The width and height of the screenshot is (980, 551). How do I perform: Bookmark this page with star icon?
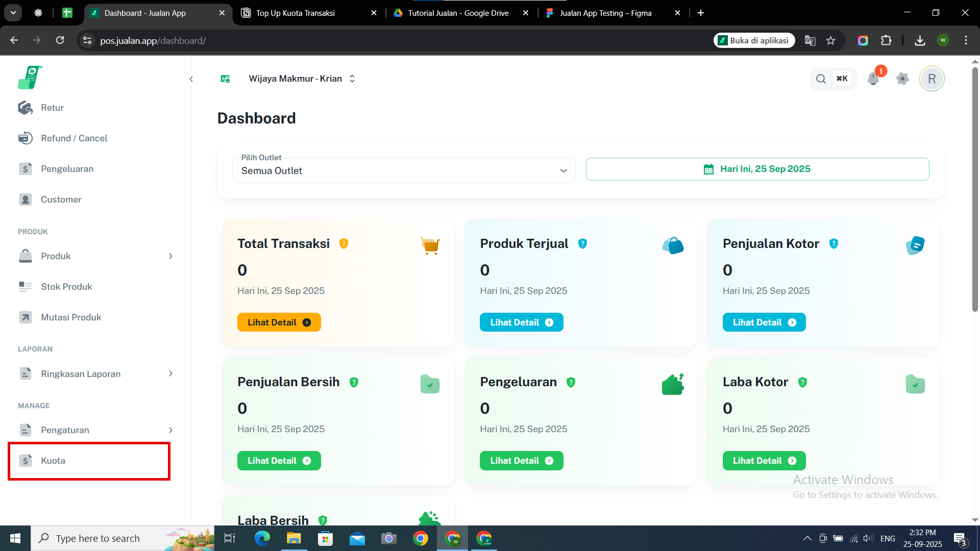[830, 41]
